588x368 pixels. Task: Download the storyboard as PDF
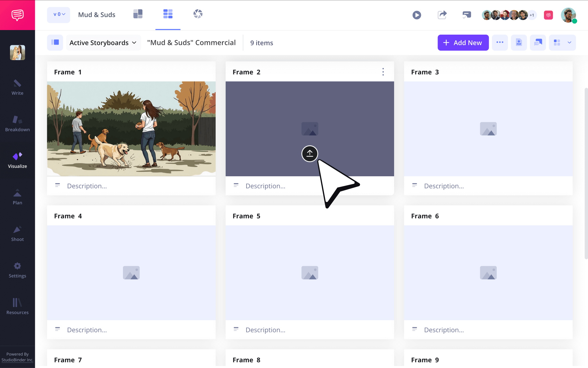coord(519,42)
